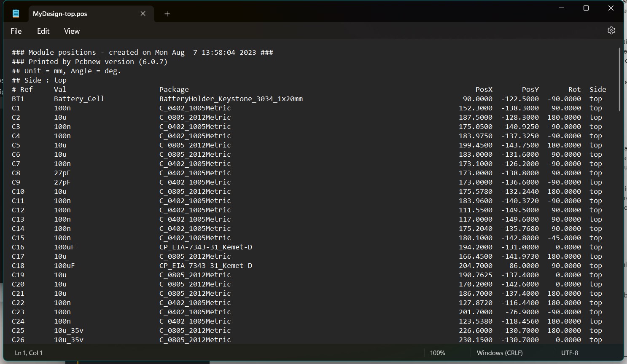Click the C26 reference text
The width and height of the screenshot is (627, 364).
click(x=18, y=340)
